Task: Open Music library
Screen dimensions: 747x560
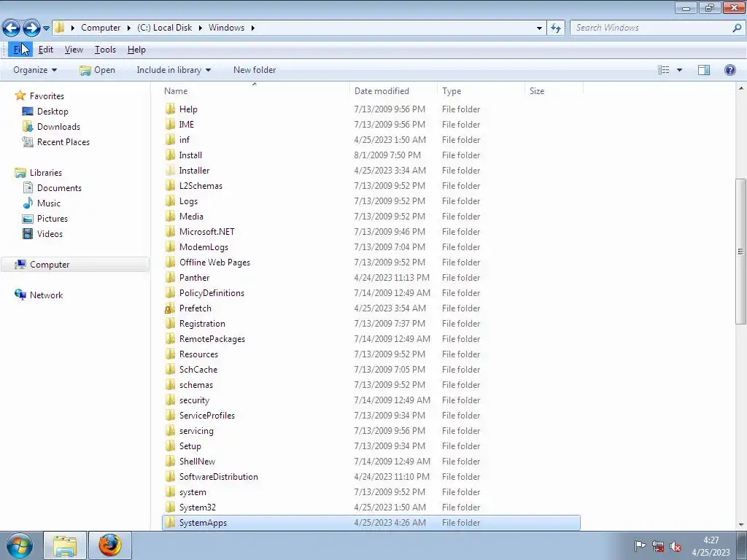Action: [49, 203]
